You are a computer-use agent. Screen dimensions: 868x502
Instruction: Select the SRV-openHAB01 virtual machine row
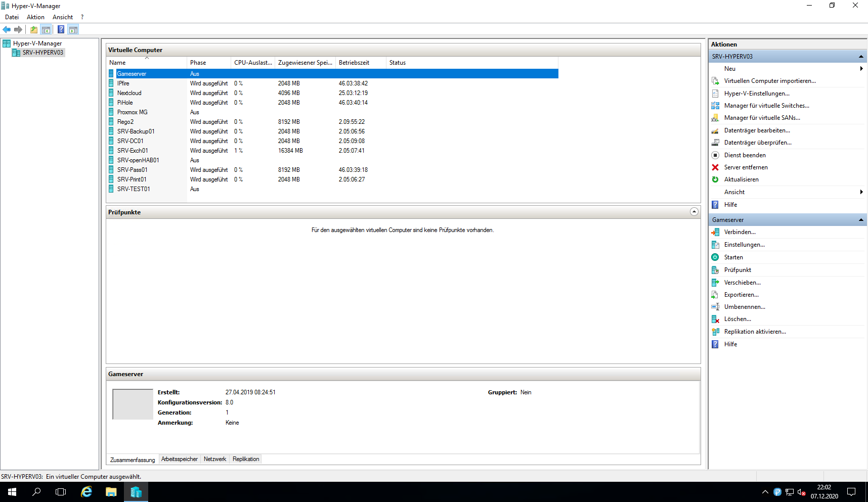point(333,160)
